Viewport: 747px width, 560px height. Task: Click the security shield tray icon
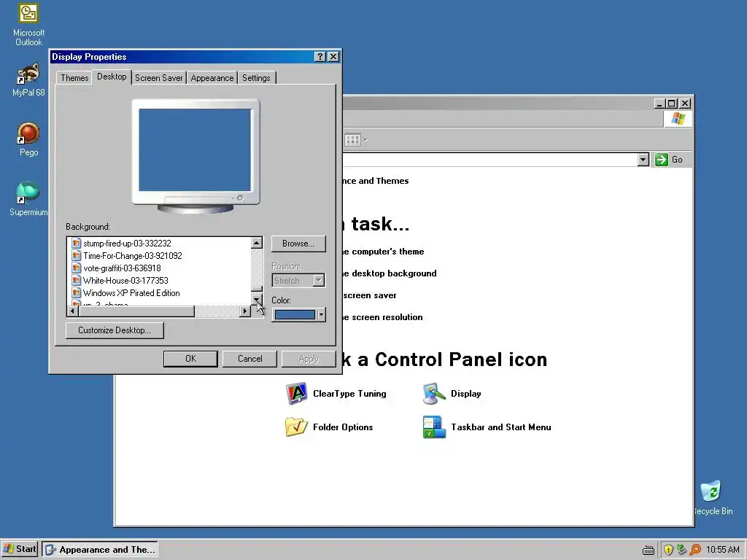[668, 550]
